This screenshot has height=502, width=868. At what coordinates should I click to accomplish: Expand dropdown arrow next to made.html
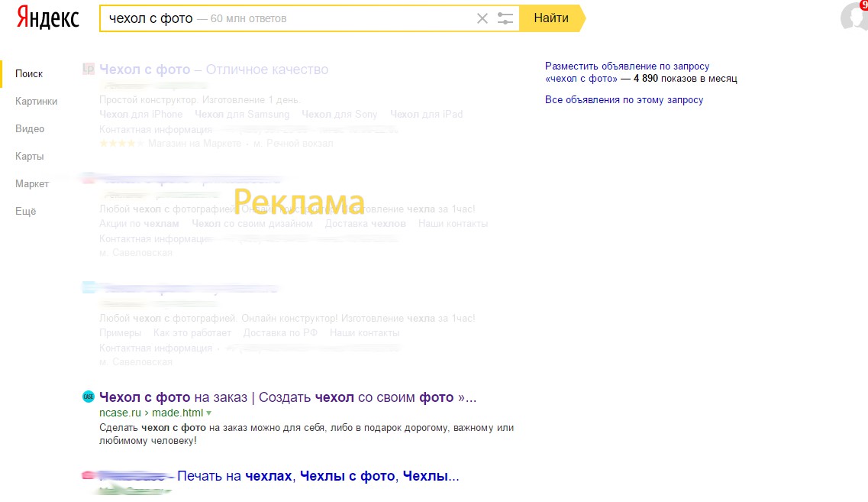tap(208, 413)
